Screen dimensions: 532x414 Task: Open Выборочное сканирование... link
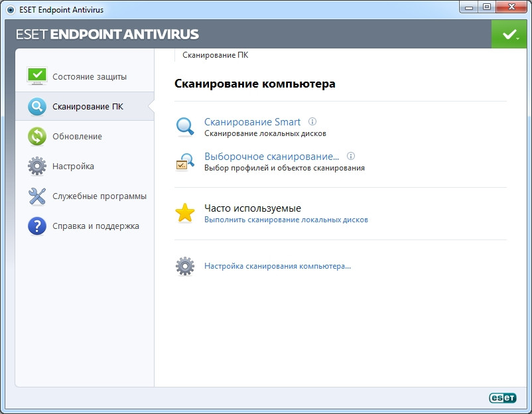coord(271,157)
